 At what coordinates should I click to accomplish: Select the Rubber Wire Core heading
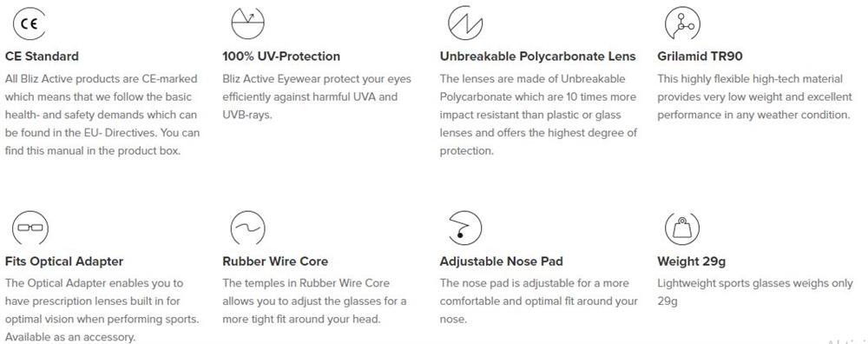tap(275, 261)
